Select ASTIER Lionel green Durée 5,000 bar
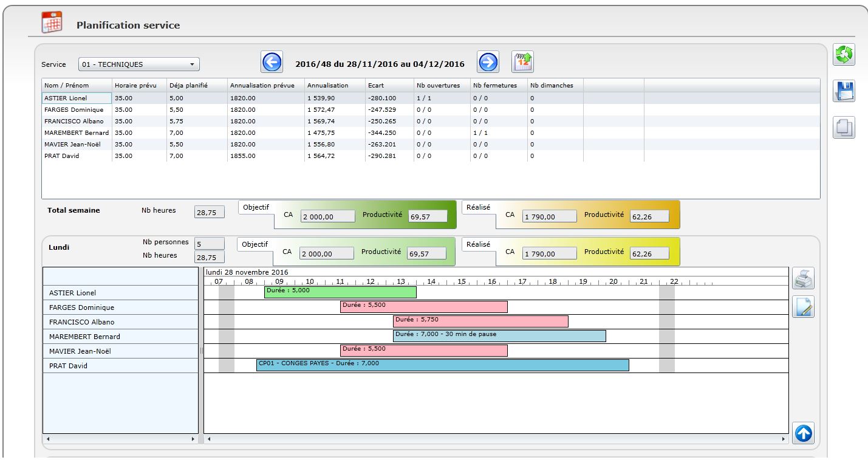This screenshot has height=460, width=868. (340, 292)
